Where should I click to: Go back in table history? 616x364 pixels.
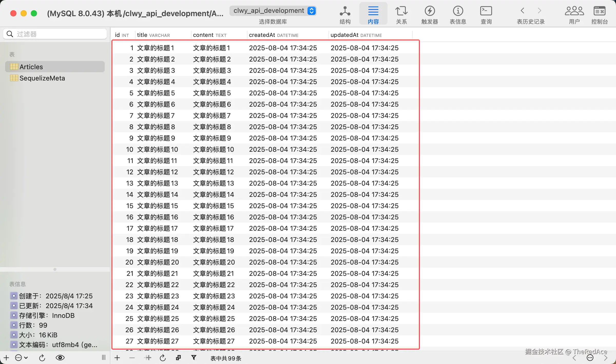click(x=522, y=11)
